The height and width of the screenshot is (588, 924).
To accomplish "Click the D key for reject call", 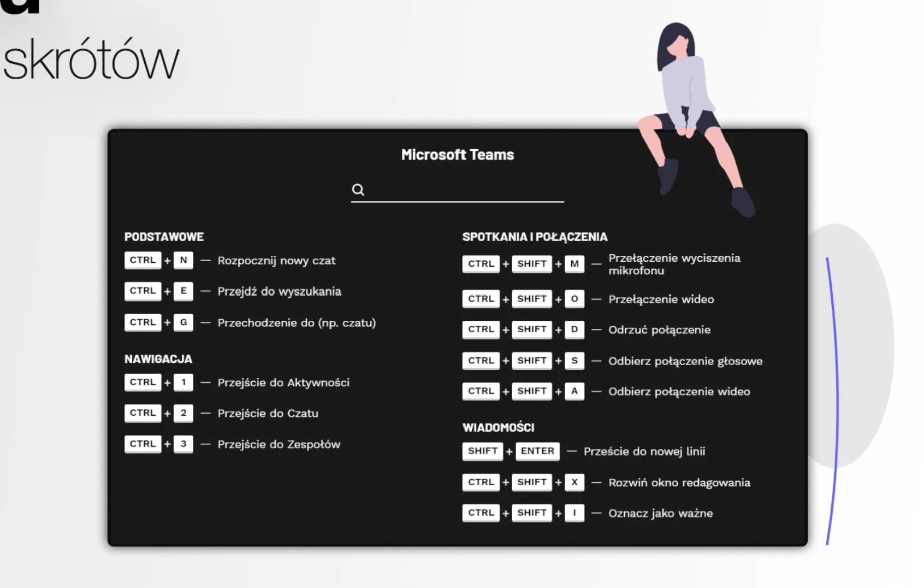I will point(574,330).
